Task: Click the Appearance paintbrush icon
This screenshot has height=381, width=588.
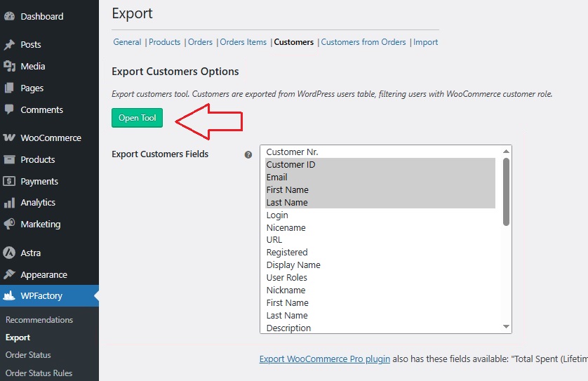Action: pyautogui.click(x=9, y=274)
